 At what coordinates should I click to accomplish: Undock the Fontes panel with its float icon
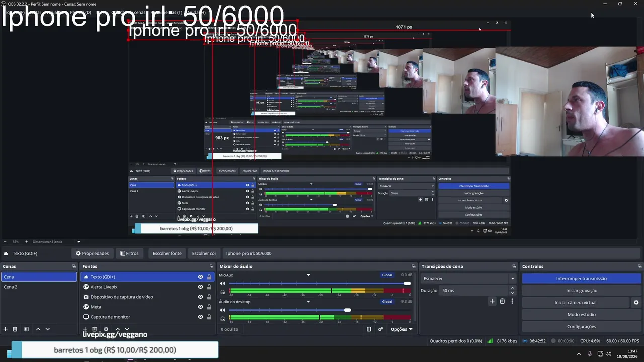212,266
